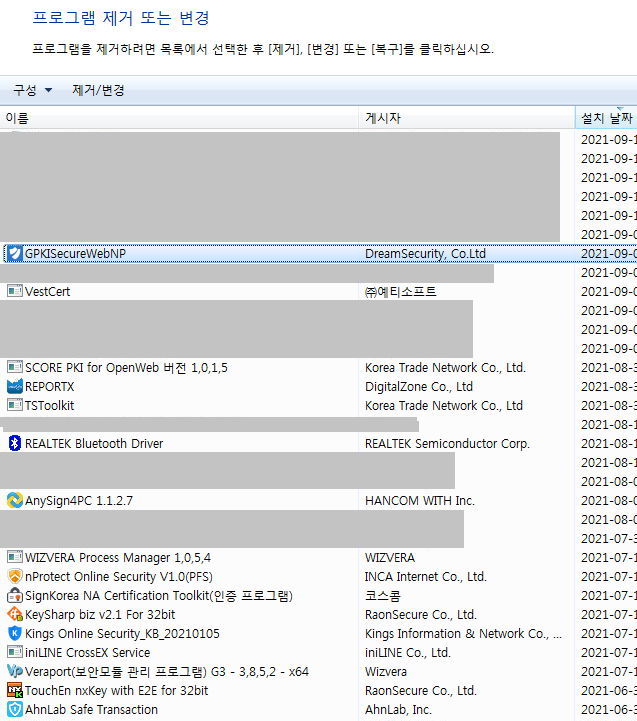Click the REPORTX program icon
Viewport: 637px width, 721px height.
15,386
